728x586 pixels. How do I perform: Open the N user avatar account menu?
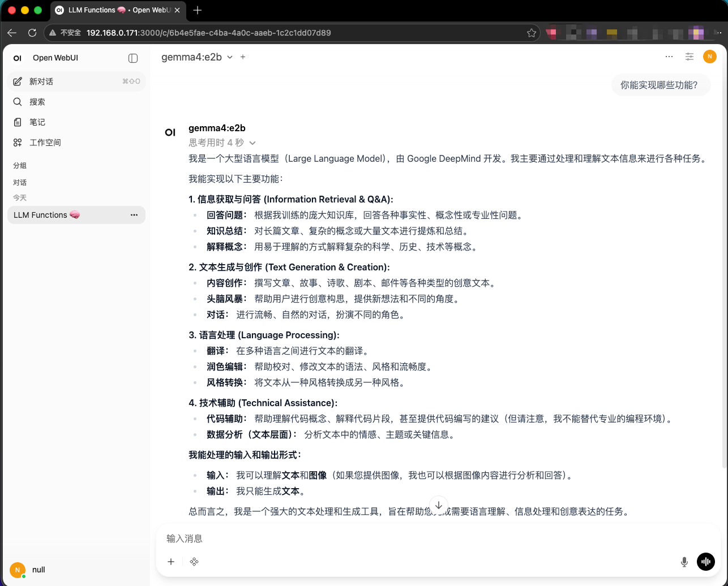(x=709, y=57)
